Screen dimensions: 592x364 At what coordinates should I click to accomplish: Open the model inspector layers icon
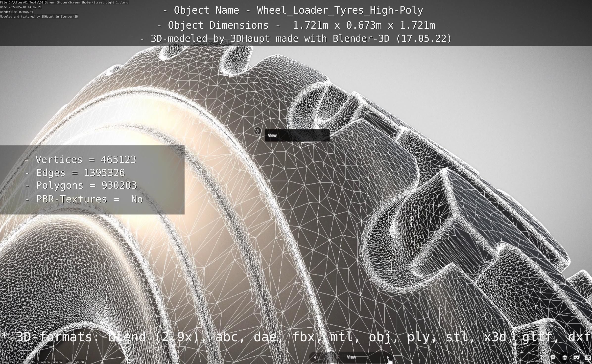click(x=565, y=358)
